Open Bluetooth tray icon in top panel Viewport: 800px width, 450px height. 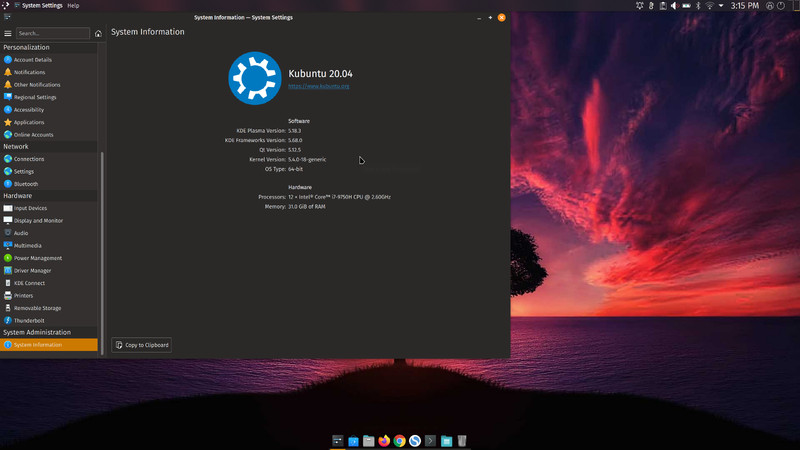698,6
